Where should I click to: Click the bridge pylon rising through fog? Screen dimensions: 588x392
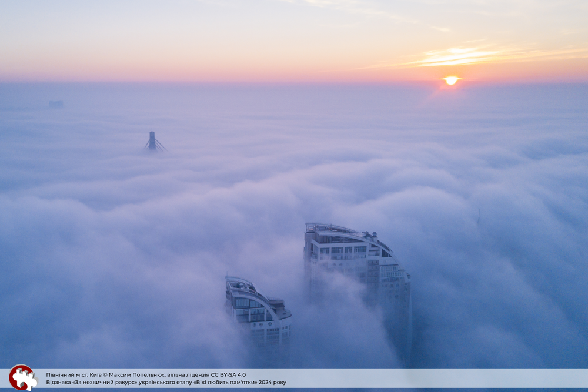[152, 141]
